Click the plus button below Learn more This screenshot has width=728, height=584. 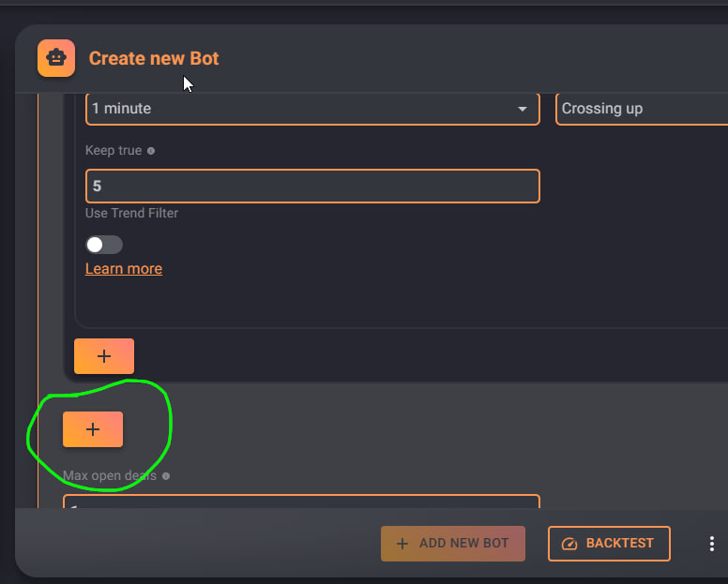tap(104, 356)
